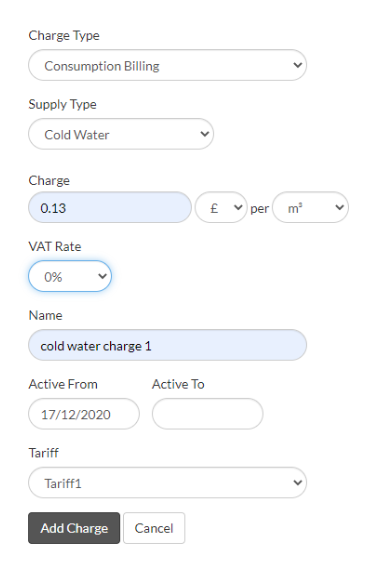Image resolution: width=386 pixels, height=585 pixels.
Task: Open the Charge Type dropdown
Action: click(x=167, y=65)
